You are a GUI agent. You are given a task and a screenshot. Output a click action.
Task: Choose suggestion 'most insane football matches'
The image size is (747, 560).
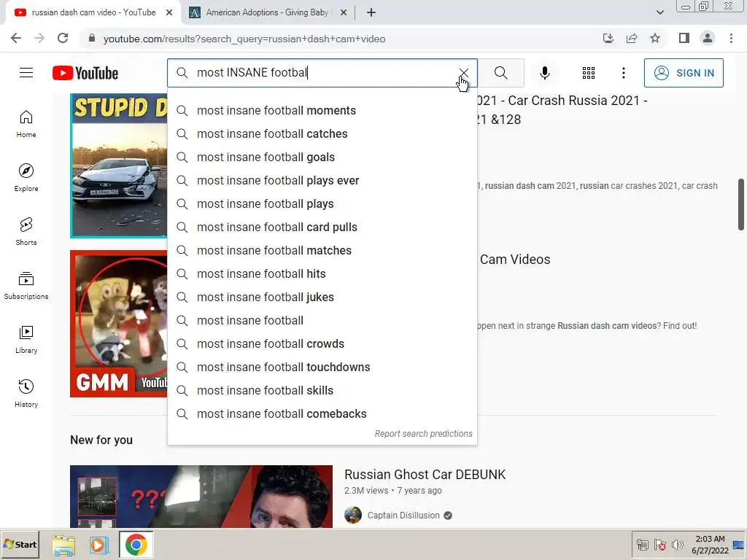pyautogui.click(x=322, y=251)
